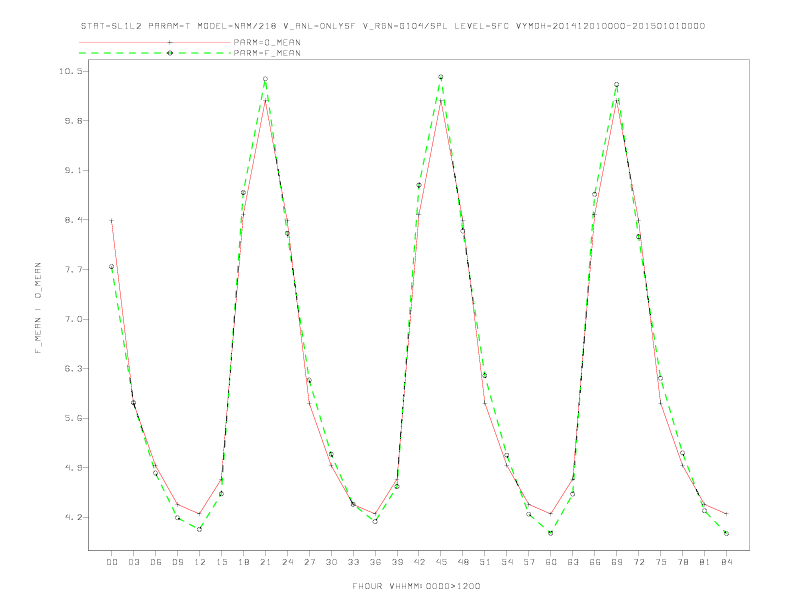This screenshot has height=612, width=792.
Task: Click the x-axis tick label 42
Action: pos(419,562)
